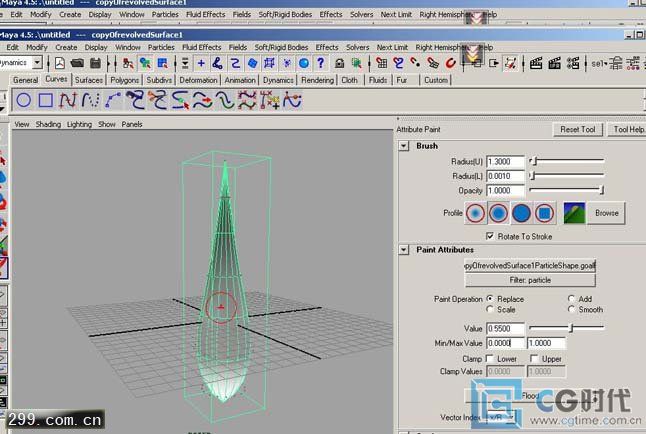This screenshot has width=646, height=434.
Task: Enable snap to curves icon
Action: pyautogui.click(x=398, y=63)
